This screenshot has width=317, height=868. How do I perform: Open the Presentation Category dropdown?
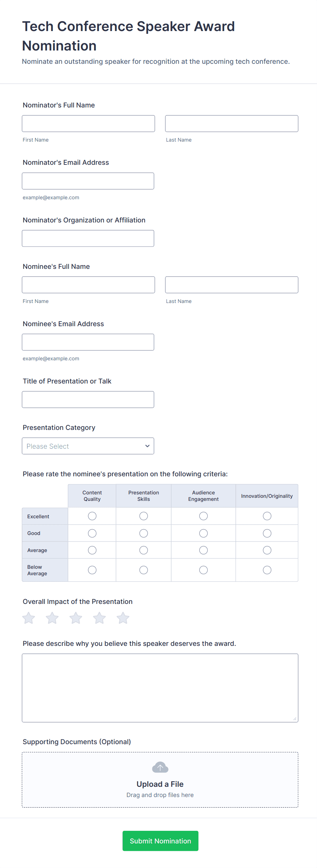click(88, 446)
